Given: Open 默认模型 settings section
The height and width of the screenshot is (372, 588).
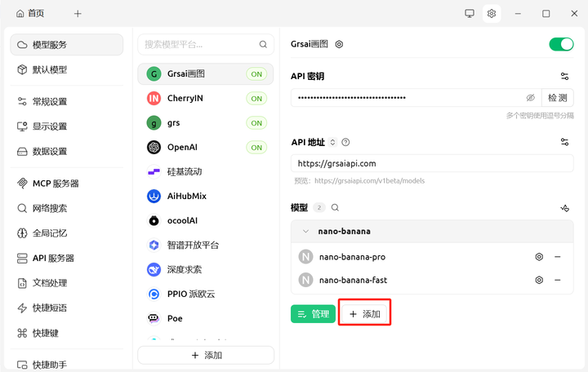Looking at the screenshot, I should [x=50, y=69].
